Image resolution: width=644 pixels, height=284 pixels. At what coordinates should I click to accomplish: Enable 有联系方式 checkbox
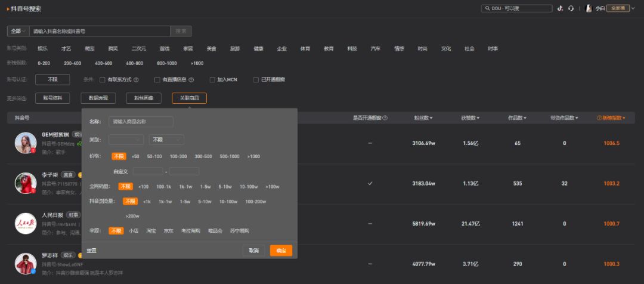click(x=103, y=80)
